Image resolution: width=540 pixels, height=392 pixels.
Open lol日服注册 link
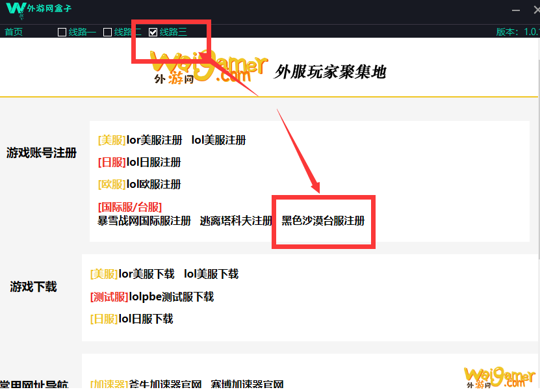point(153,163)
